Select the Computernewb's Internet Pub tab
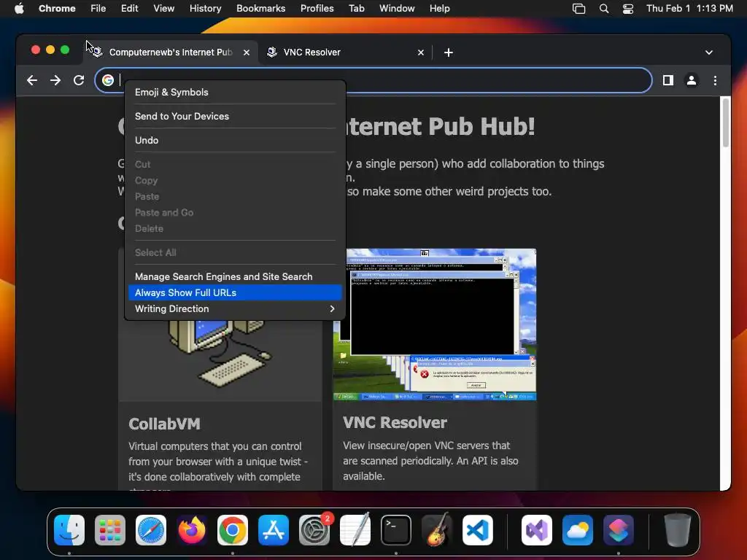Viewport: 747px width, 560px height. click(x=171, y=52)
